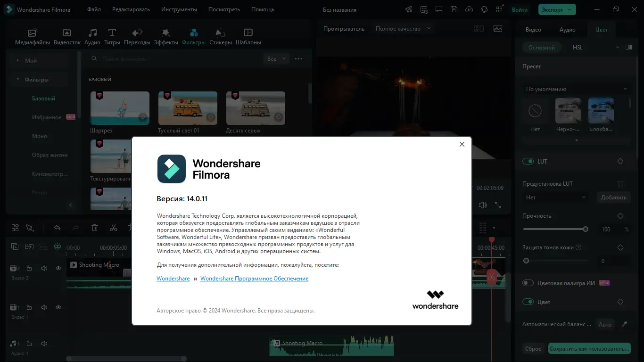Image resolution: width=644 pixels, height=362 pixels.
Task: Click the headset support icon
Action: 484,9
